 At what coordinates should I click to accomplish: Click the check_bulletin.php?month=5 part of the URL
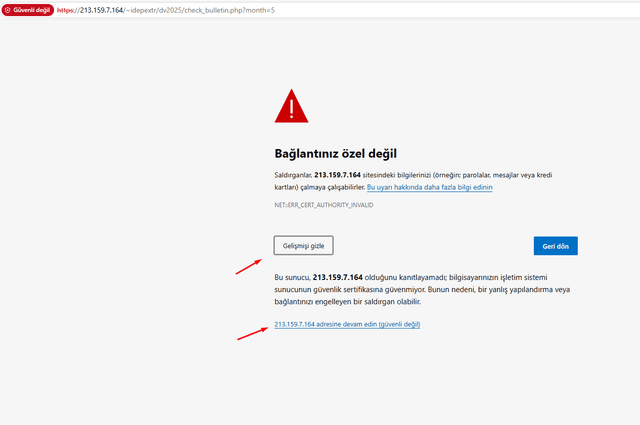230,10
